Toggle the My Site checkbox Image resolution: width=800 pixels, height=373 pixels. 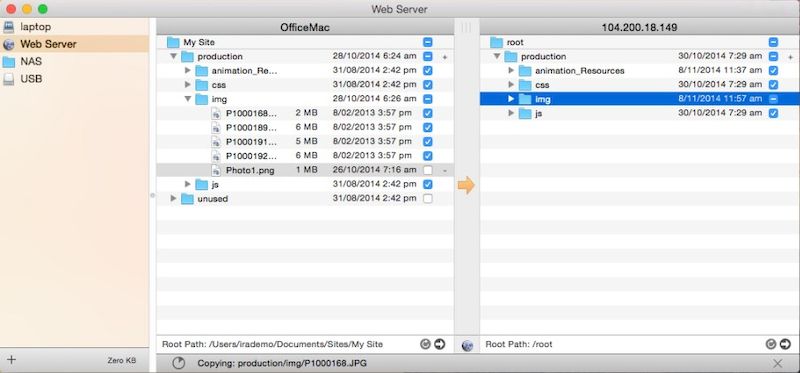coord(428,42)
